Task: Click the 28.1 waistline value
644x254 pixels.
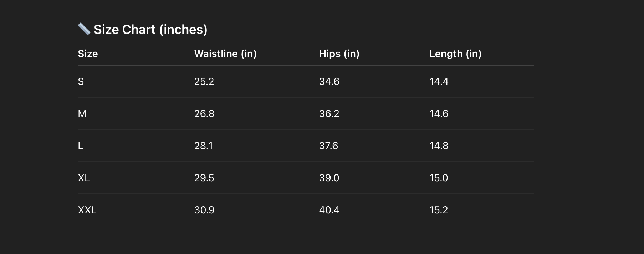Action: 203,146
